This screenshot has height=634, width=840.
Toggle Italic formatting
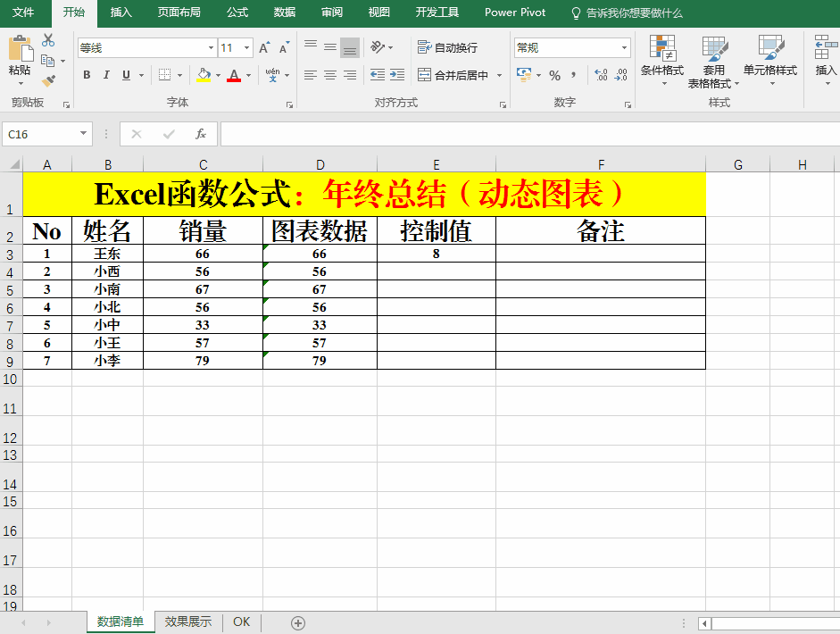pos(106,75)
